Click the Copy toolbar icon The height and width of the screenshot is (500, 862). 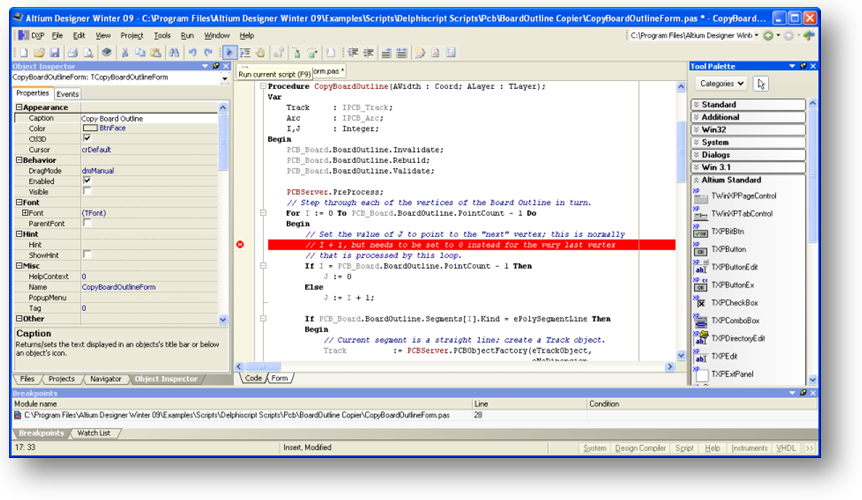coord(140,53)
